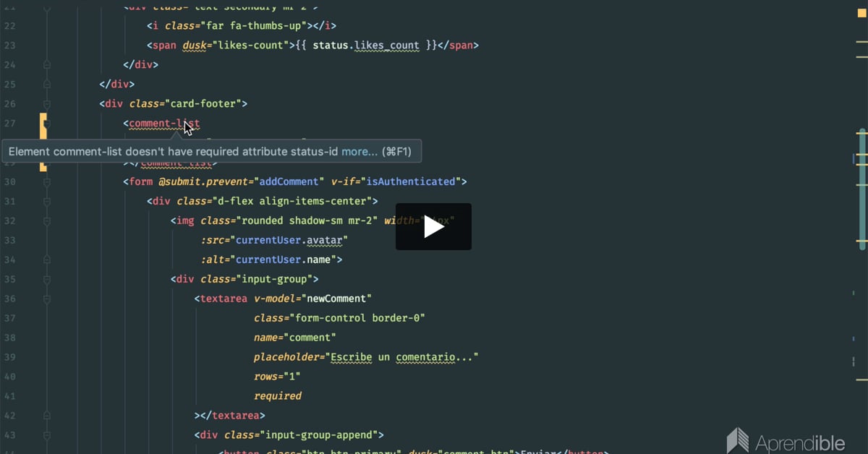Click line number 38 in the gutter
868x454 pixels.
click(x=9, y=338)
